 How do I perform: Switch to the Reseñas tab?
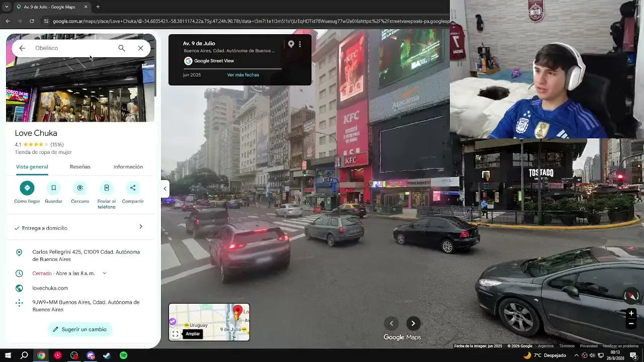click(x=80, y=167)
